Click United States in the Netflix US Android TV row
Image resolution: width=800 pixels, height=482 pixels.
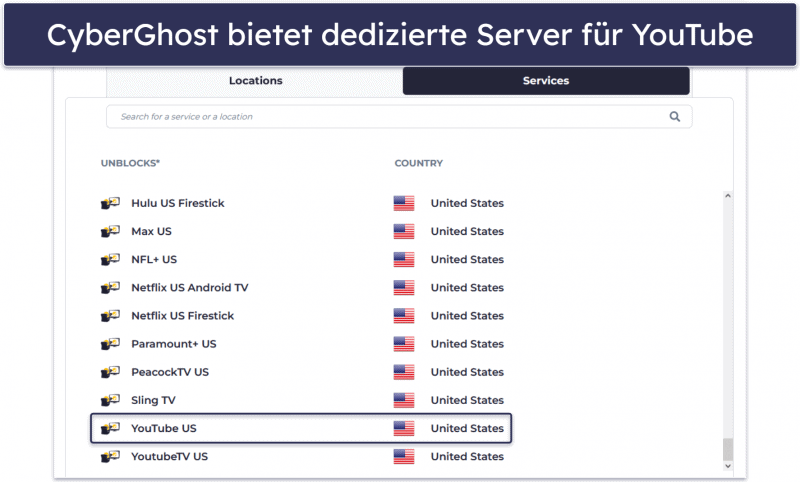467,287
